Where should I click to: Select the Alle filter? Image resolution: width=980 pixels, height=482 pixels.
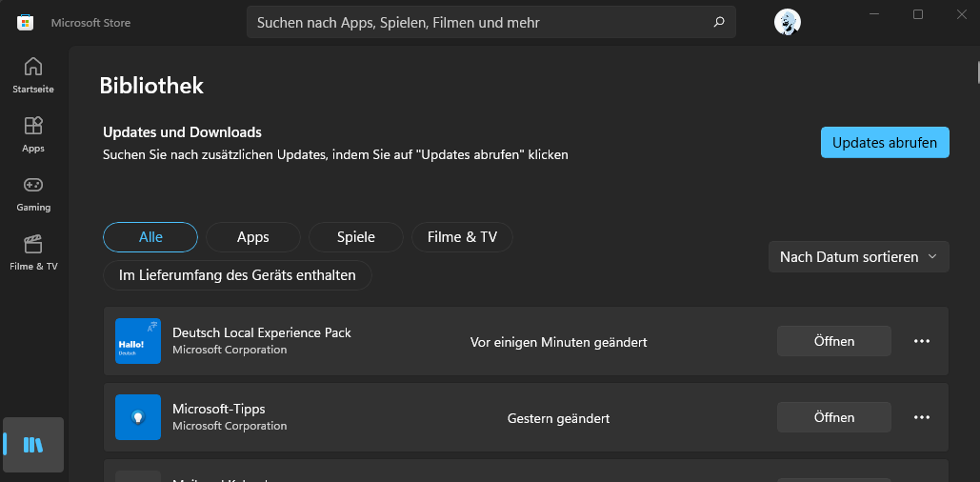[x=150, y=237]
